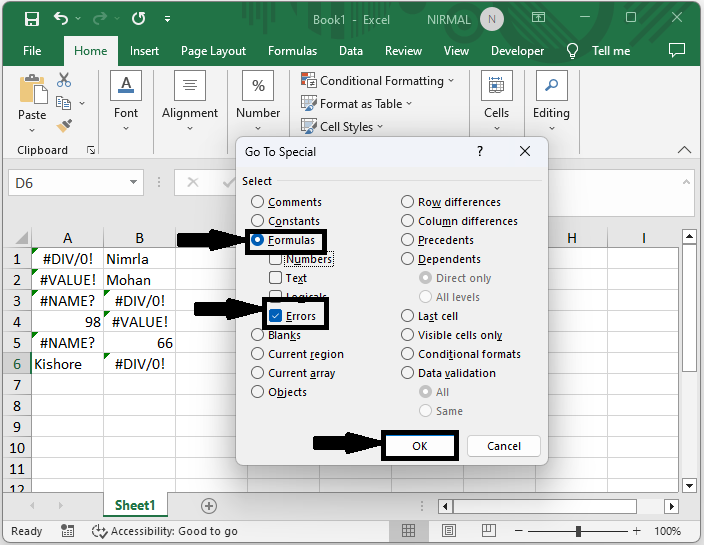The width and height of the screenshot is (704, 545).
Task: Click the Ribbon Display Options icon
Action: (538, 18)
